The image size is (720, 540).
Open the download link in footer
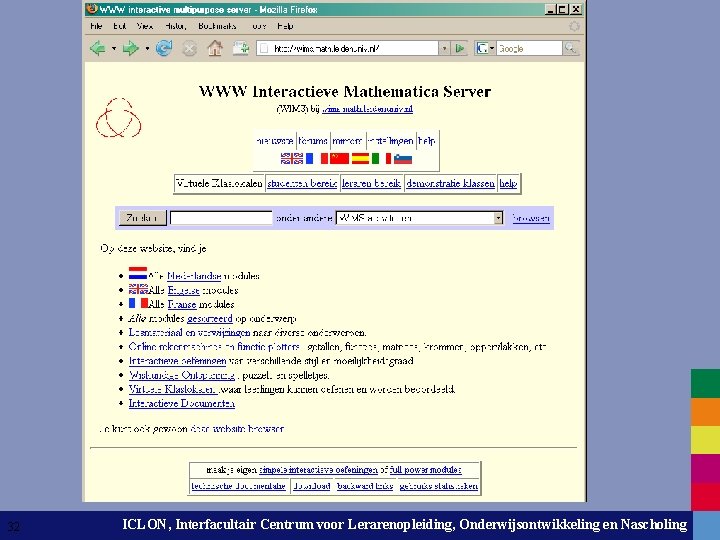(312, 485)
